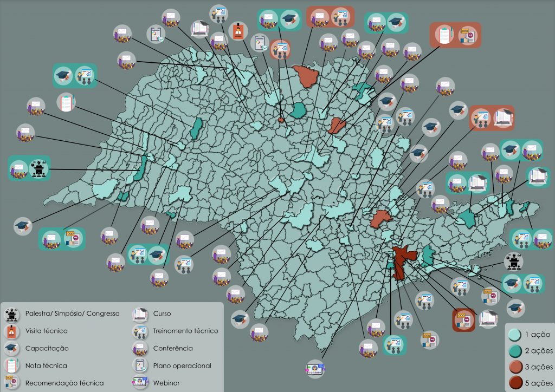Select the Recomendação técnica icon with dark red frame
Screen dimensions: 555x392
coord(464,320)
